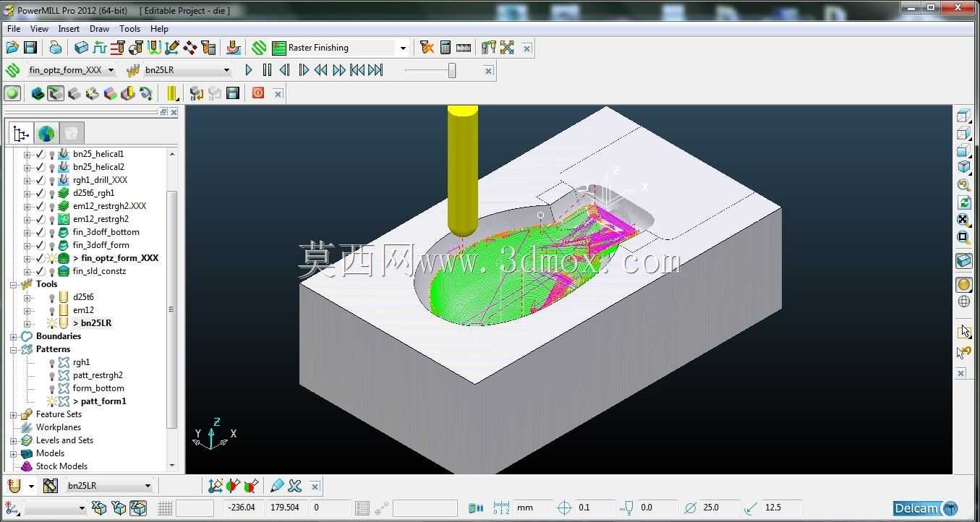Toggle checkmark for d25t6_rgh1 toolpath
Viewport: 980px width, 522px height.
coord(41,193)
